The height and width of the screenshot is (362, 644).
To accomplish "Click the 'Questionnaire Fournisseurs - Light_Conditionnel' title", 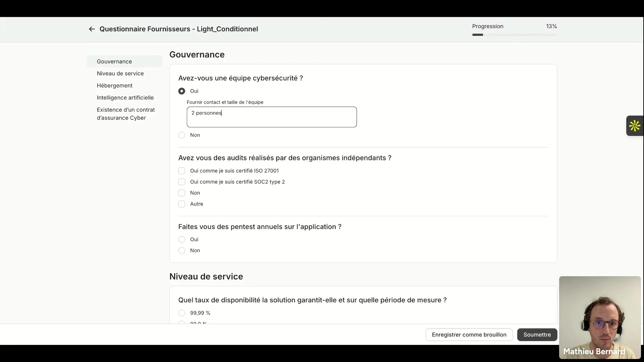I will (x=179, y=29).
